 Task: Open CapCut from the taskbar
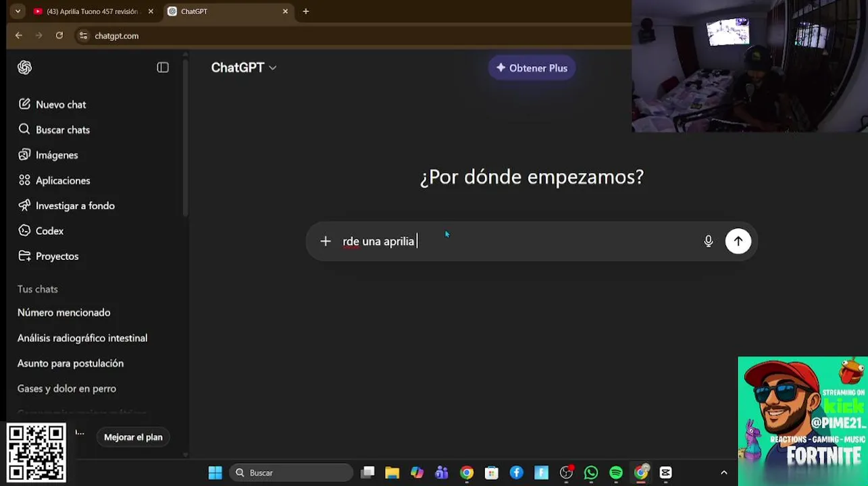pos(666,473)
